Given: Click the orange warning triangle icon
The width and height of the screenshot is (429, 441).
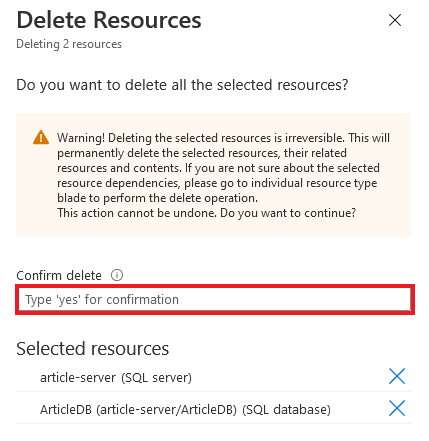Looking at the screenshot, I should coord(41,137).
